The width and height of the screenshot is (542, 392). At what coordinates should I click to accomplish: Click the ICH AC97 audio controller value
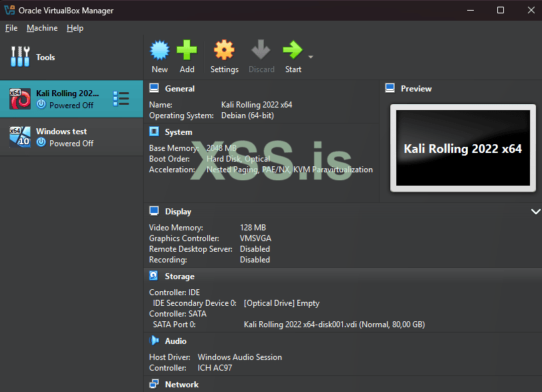pyautogui.click(x=215, y=368)
